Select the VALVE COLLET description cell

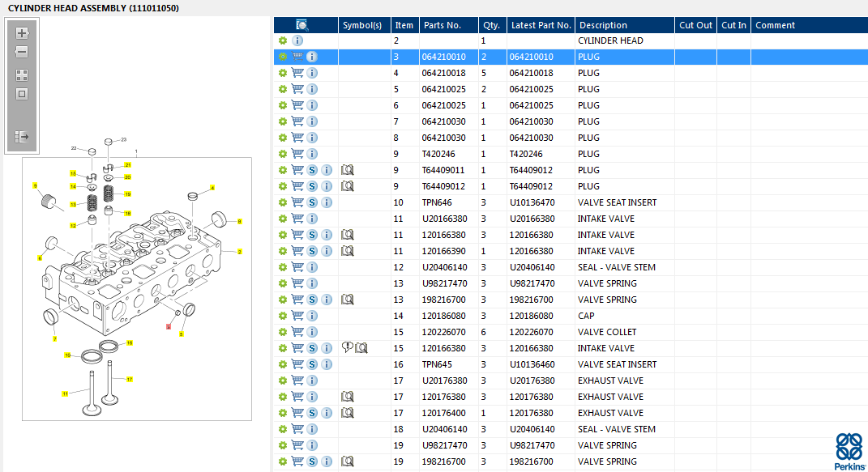[624, 332]
